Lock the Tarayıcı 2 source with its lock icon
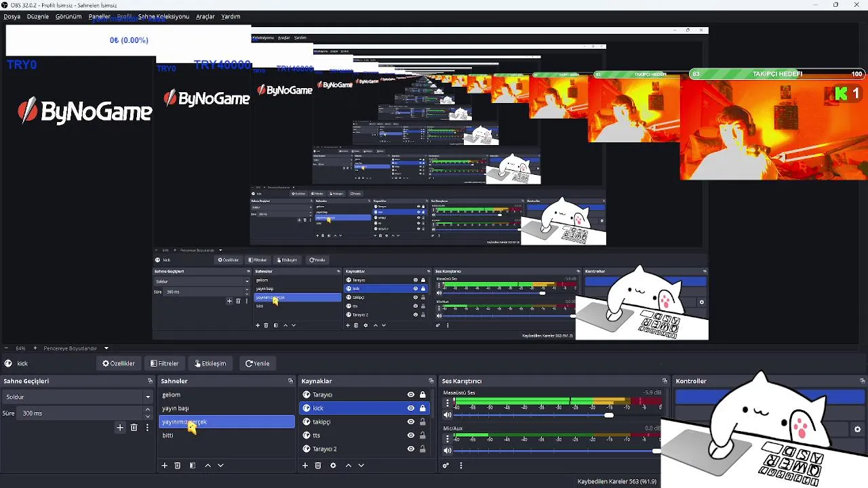The width and height of the screenshot is (868, 488). 422,449
